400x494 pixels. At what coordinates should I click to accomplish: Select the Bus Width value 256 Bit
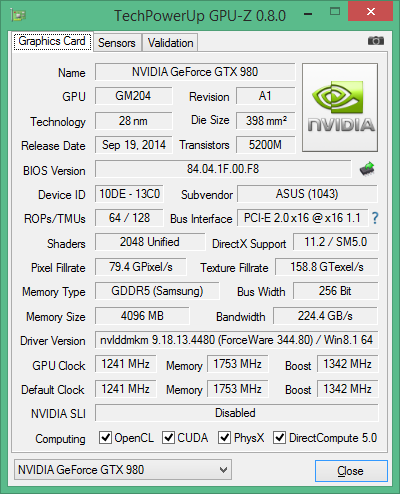pyautogui.click(x=336, y=291)
